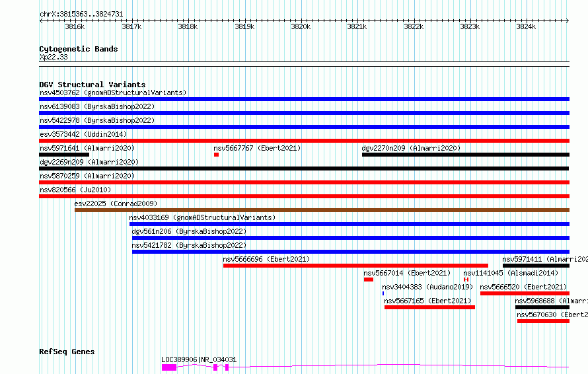588x374 pixels.
Task: Click the small red nsv5667767 marker
Action: tap(217, 155)
